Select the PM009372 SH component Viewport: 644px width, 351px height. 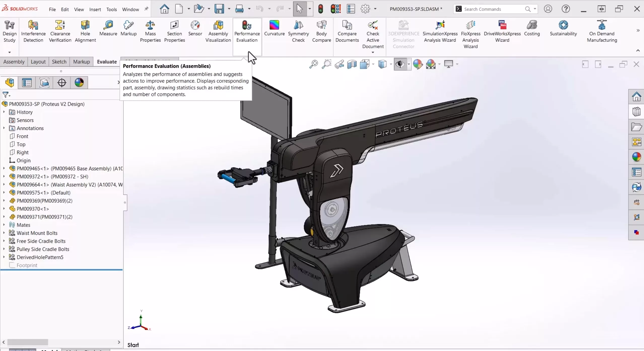tap(52, 176)
